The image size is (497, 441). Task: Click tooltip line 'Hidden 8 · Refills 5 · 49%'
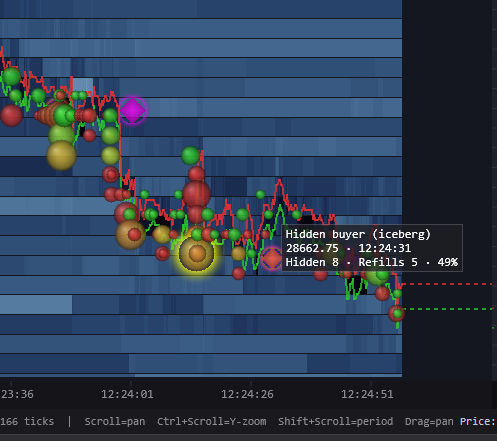372,262
